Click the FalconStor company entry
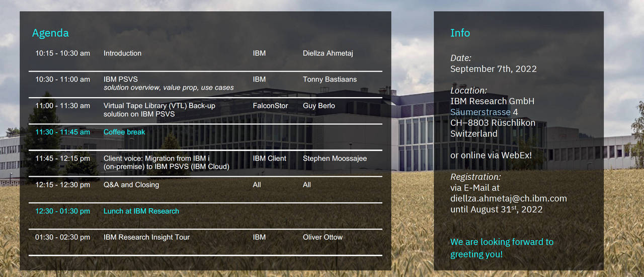 click(x=270, y=106)
